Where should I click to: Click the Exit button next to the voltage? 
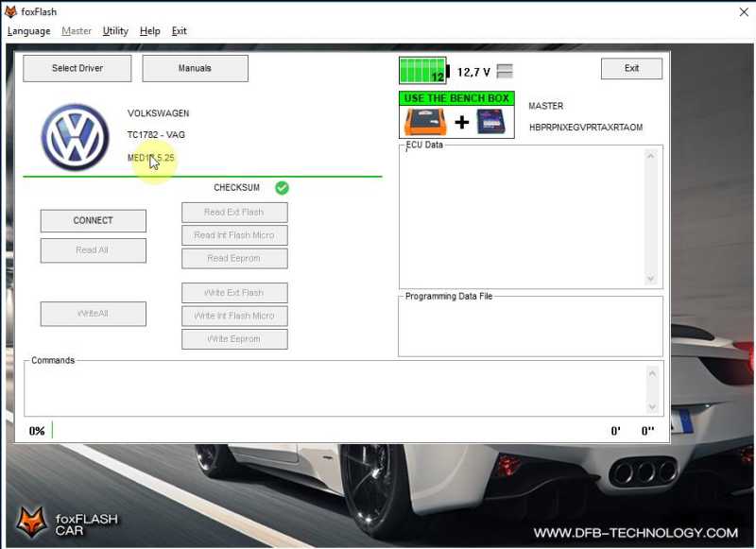click(631, 68)
